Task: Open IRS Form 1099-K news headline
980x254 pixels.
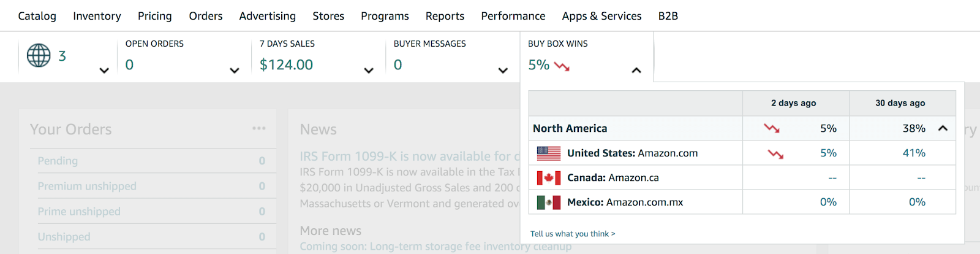Action: (409, 156)
